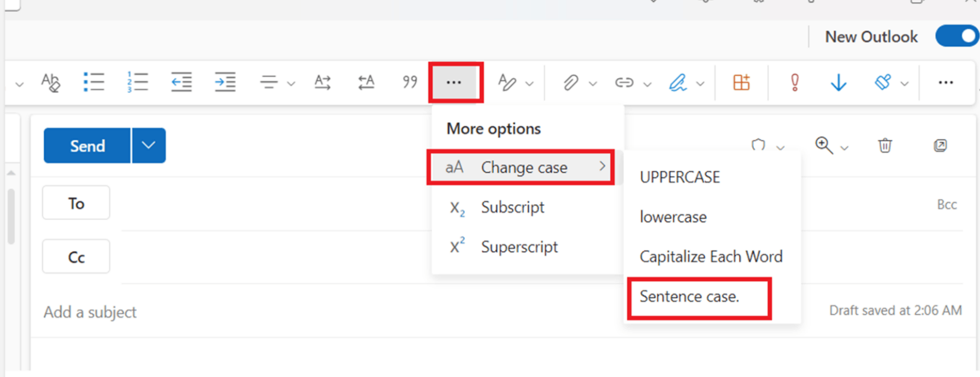980x377 pixels.
Task: Click the clear formatting icon
Action: [x=50, y=82]
